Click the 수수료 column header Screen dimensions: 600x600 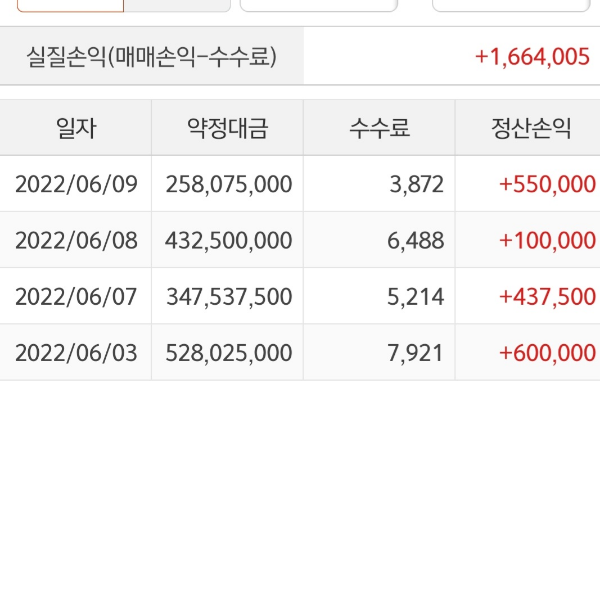tap(379, 128)
